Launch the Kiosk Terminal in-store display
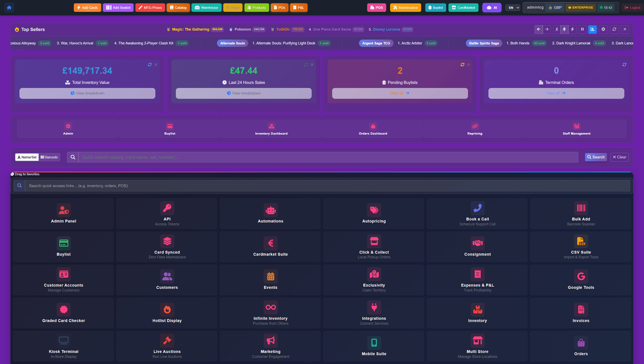 point(63,346)
